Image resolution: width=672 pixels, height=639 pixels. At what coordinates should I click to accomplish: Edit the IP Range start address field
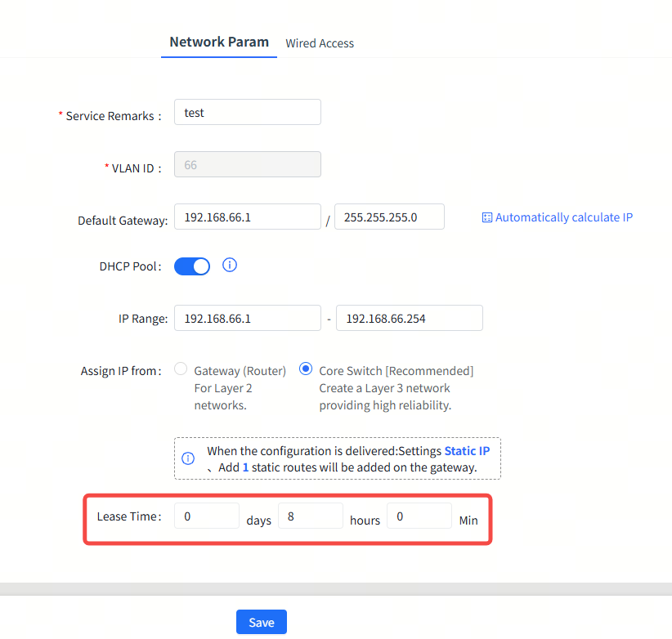coord(247,319)
